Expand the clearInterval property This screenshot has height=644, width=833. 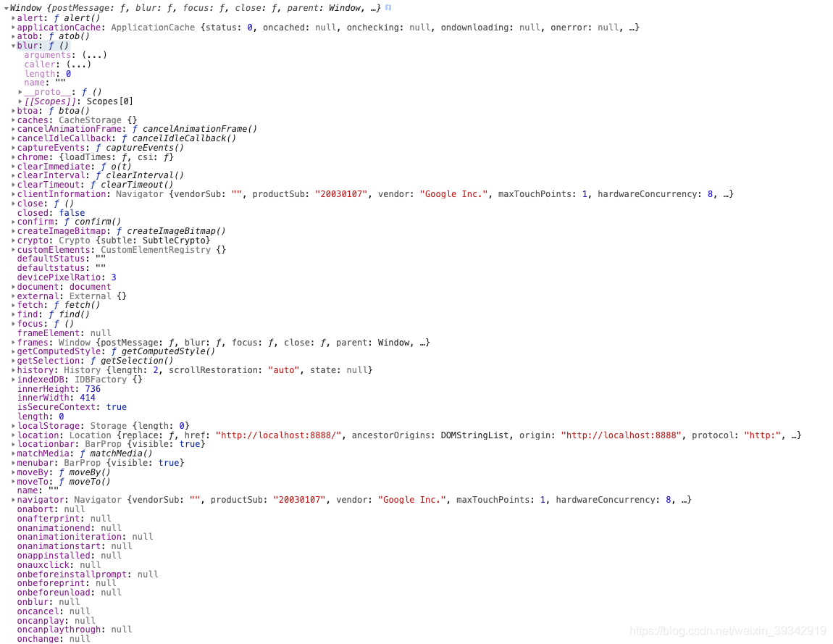(x=13, y=175)
